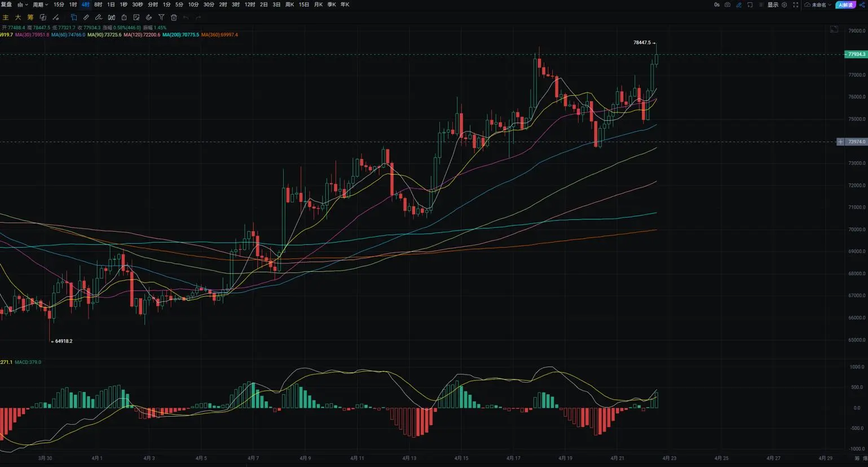The height and width of the screenshot is (467, 868).
Task: Expand the 未命名 cloud layout dropdown
Action: tap(818, 5)
